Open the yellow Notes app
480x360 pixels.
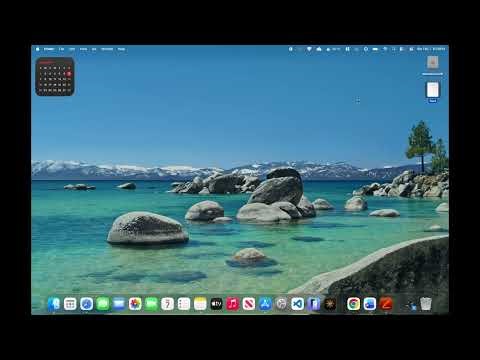pyautogui.click(x=200, y=304)
